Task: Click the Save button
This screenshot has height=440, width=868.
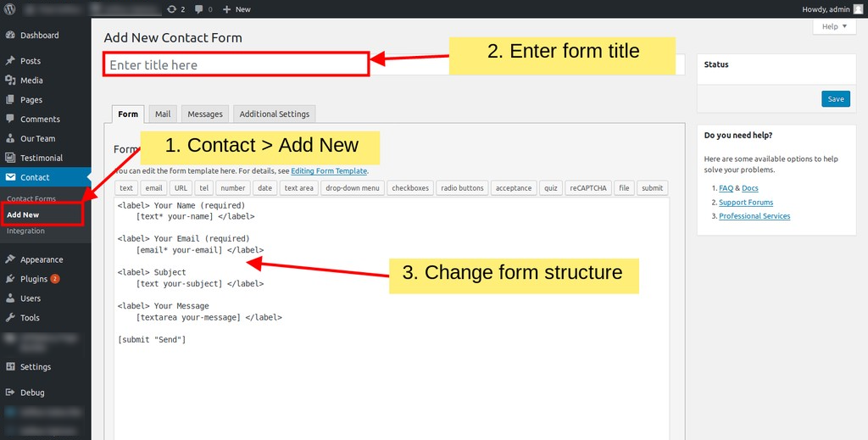Action: (x=835, y=99)
